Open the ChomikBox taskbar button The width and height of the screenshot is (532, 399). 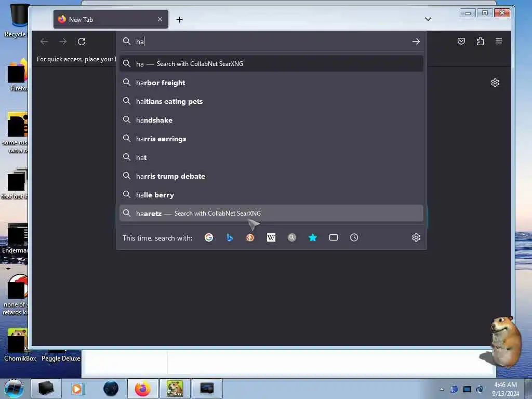click(x=175, y=389)
